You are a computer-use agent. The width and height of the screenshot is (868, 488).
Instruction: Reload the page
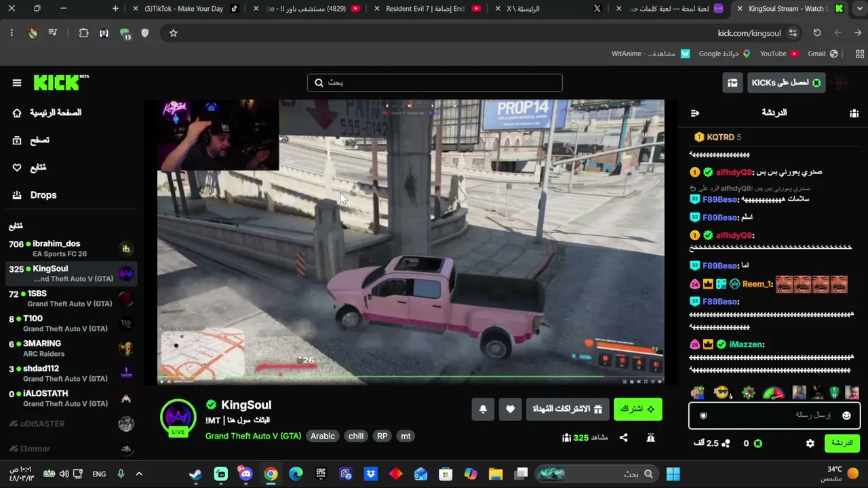(817, 33)
